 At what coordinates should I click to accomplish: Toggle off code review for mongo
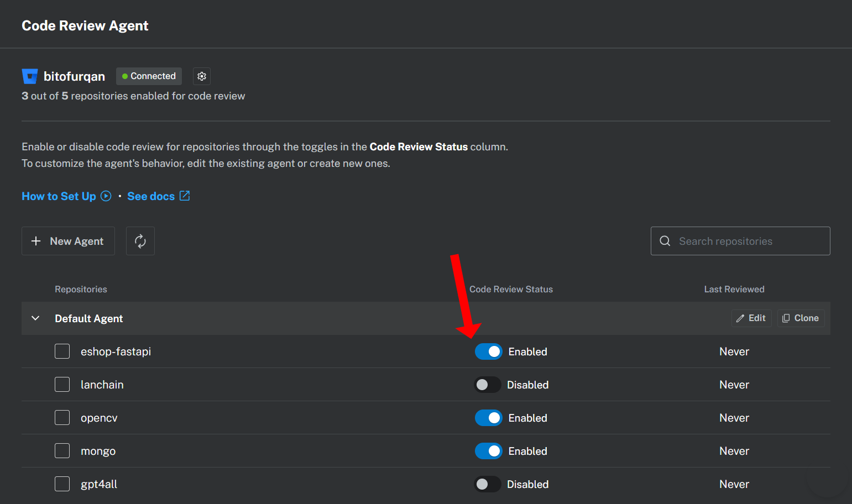tap(488, 451)
